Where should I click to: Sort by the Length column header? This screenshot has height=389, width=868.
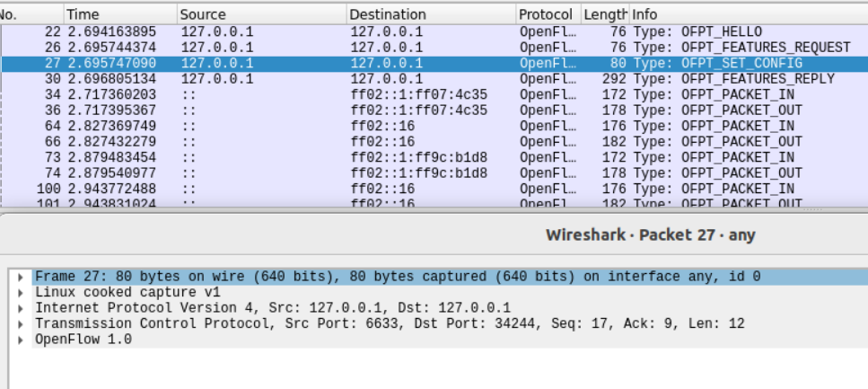[604, 14]
